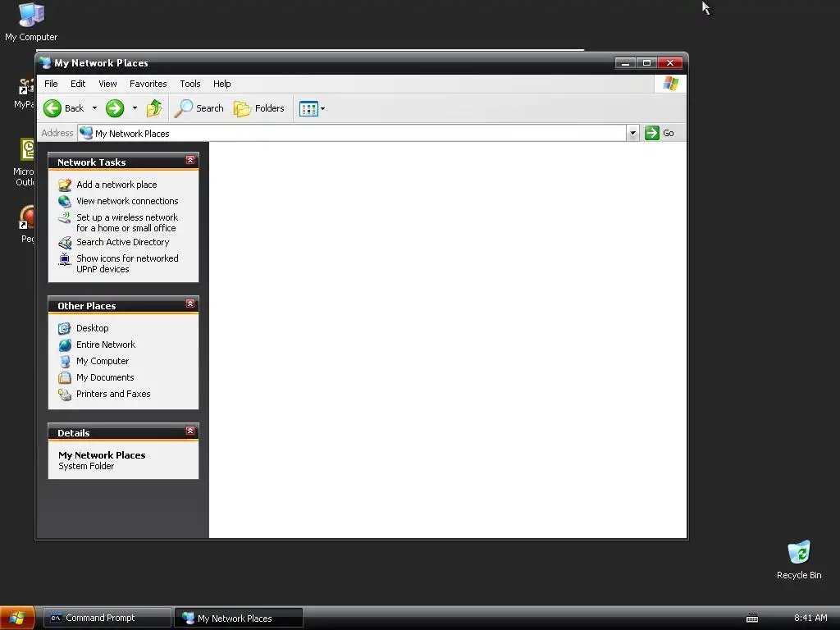The width and height of the screenshot is (840, 630).
Task: Maximize the My Network Places window
Action: click(646, 63)
